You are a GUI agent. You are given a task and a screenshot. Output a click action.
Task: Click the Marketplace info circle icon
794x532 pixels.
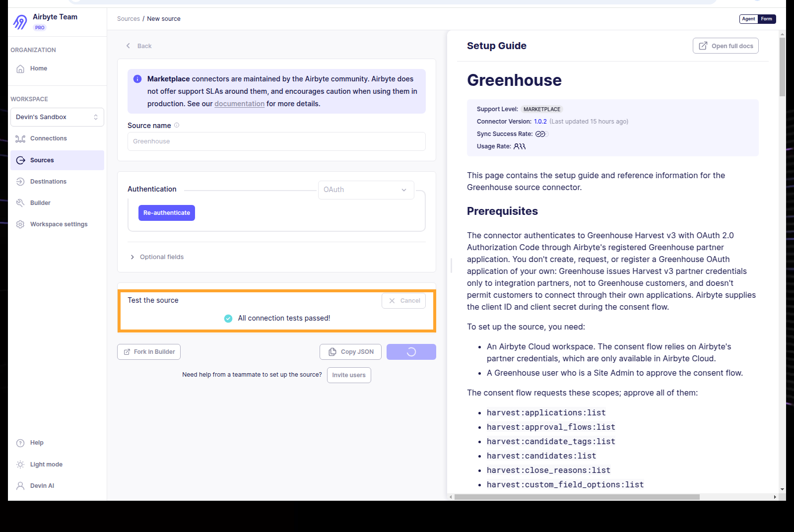point(137,79)
